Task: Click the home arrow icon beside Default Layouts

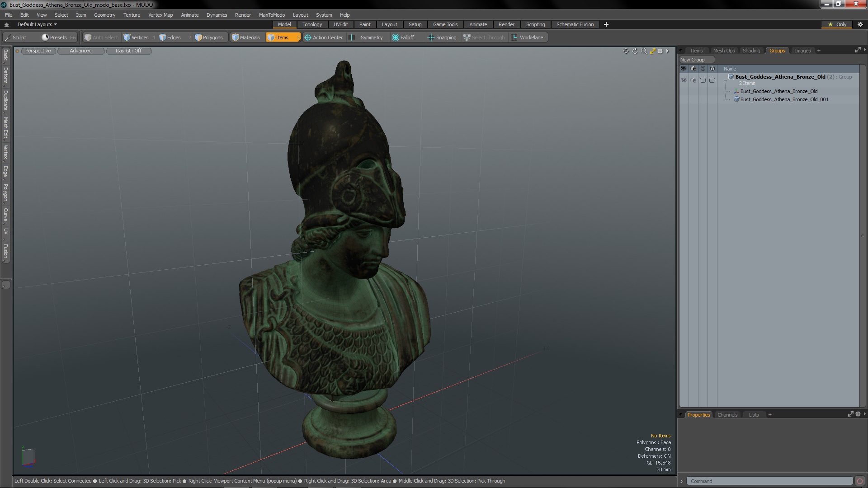Action: coord(6,24)
